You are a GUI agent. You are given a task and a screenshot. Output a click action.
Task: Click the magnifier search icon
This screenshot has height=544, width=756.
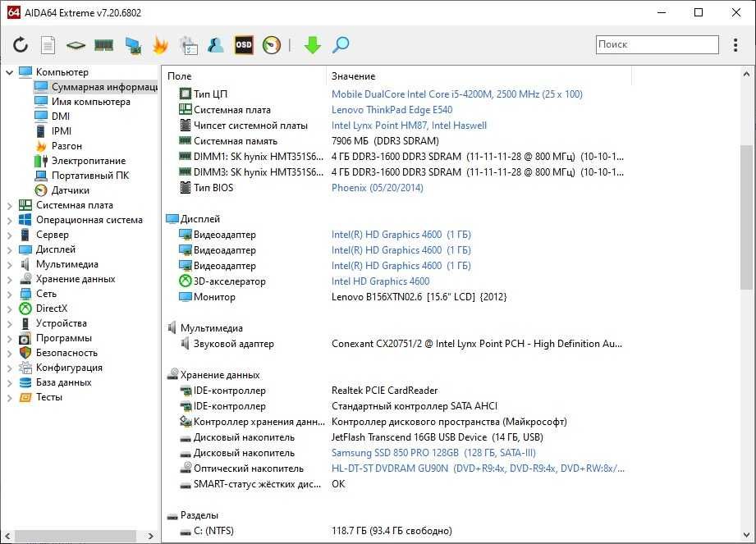[341, 45]
